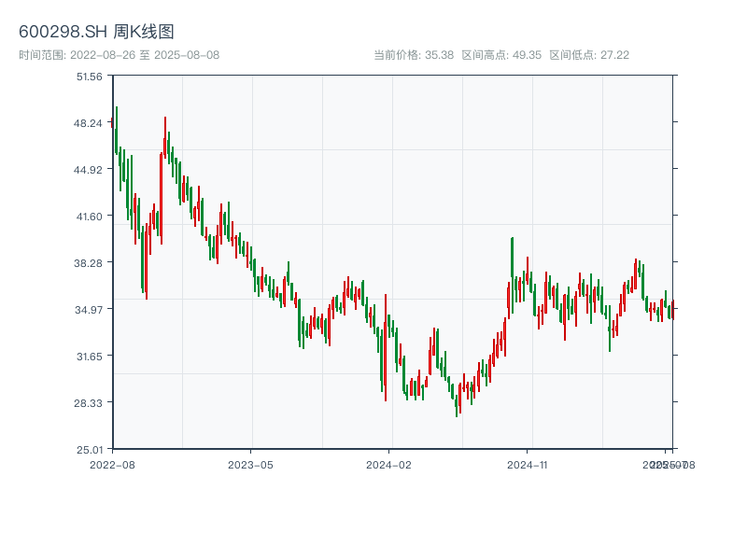747x560 pixels.
Task: Select the 28.33 price axis label
Action: point(90,402)
